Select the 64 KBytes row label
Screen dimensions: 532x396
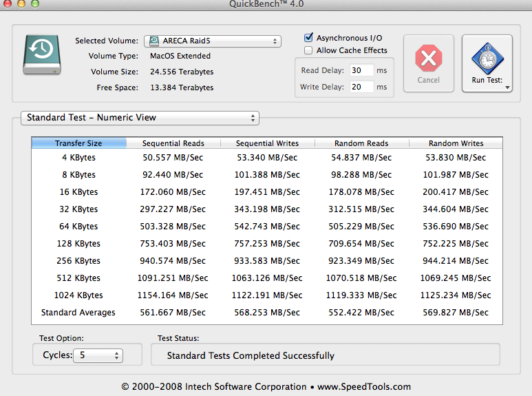point(78,227)
